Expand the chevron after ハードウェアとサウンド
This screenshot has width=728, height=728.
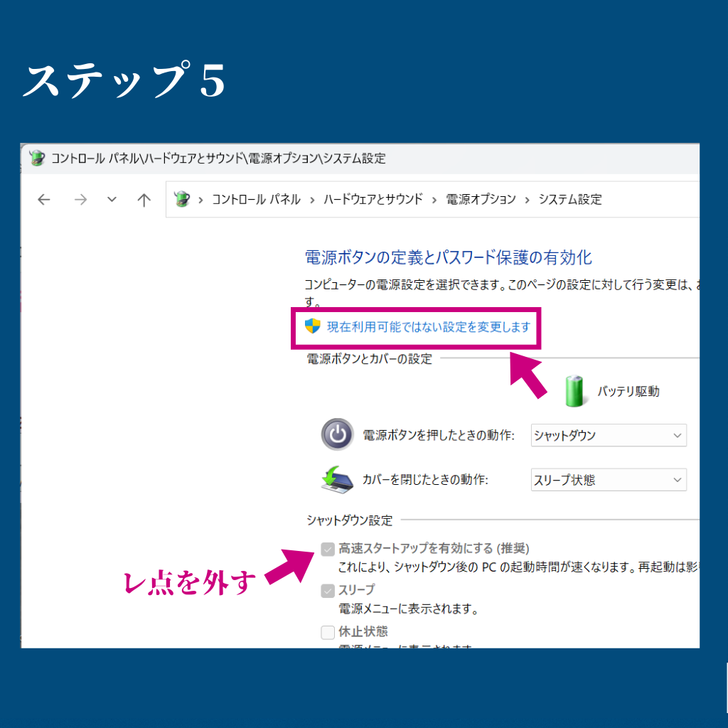434,200
